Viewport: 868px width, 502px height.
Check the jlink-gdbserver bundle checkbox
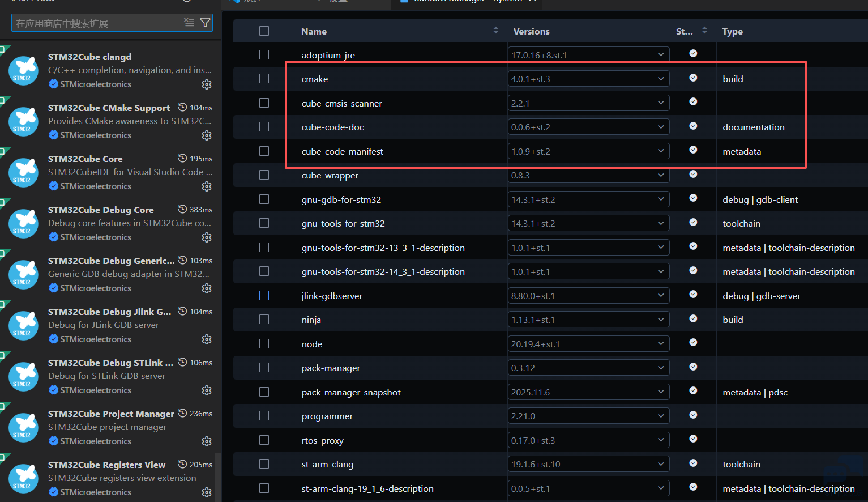(264, 296)
